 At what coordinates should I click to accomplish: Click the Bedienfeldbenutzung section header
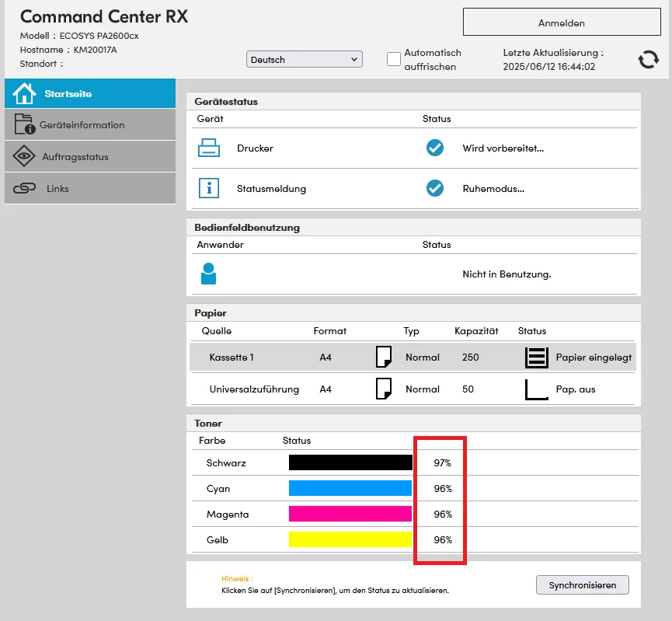[x=247, y=228]
